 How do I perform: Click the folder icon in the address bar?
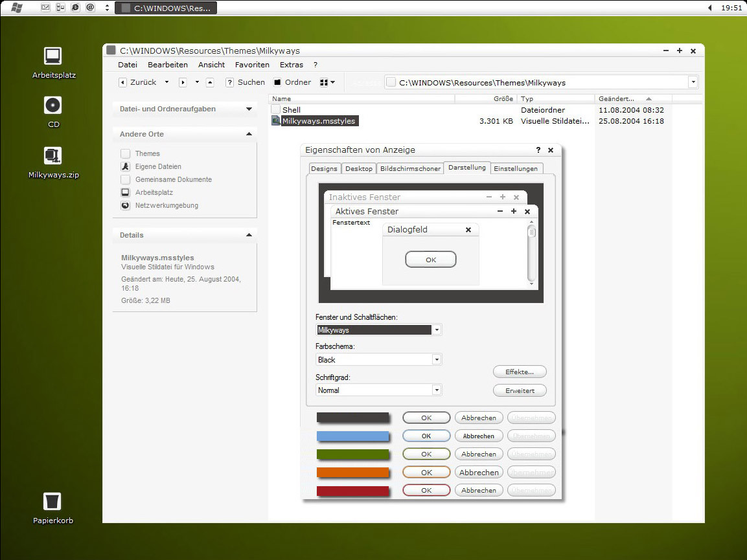(391, 82)
